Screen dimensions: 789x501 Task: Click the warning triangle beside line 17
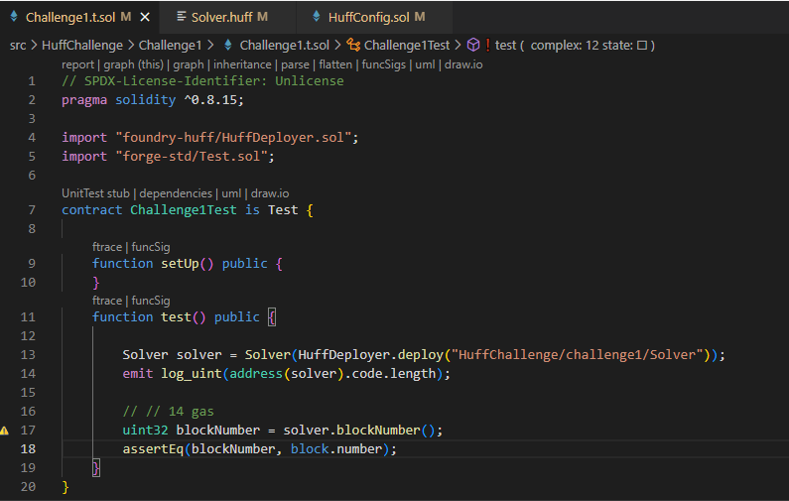click(x=5, y=430)
